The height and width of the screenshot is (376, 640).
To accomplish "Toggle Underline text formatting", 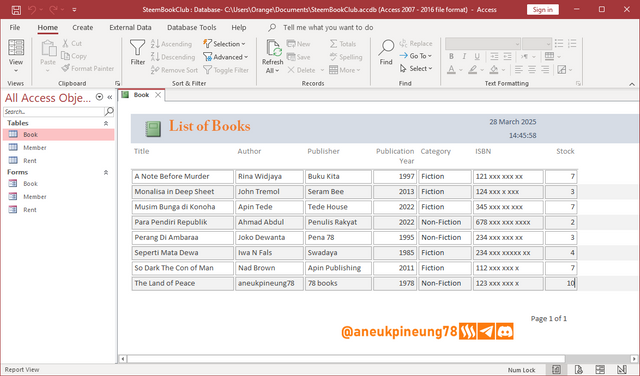I will coord(477,56).
